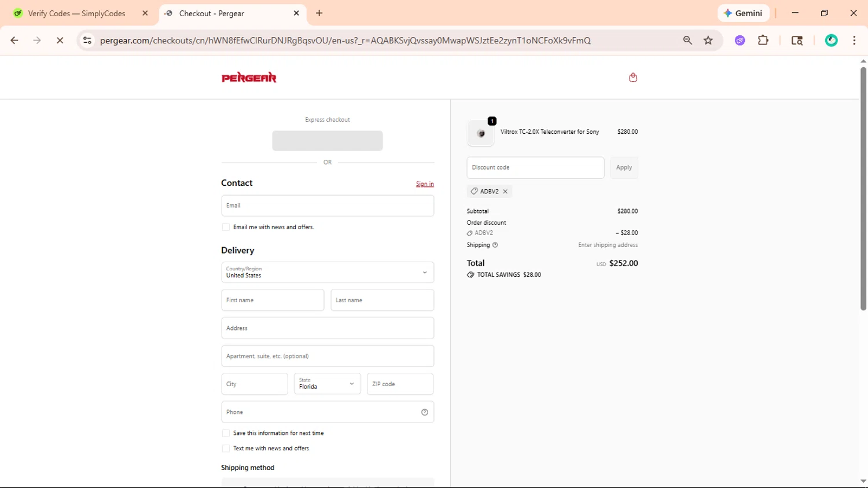The width and height of the screenshot is (868, 488).
Task: Close the Verify Codes — SimplyCodes tab
Action: (145, 13)
